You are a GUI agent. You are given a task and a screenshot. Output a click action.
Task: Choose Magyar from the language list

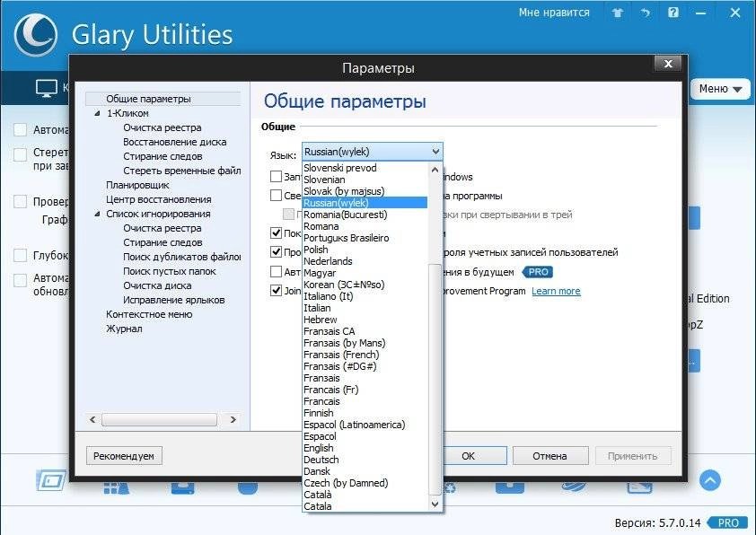tap(320, 272)
